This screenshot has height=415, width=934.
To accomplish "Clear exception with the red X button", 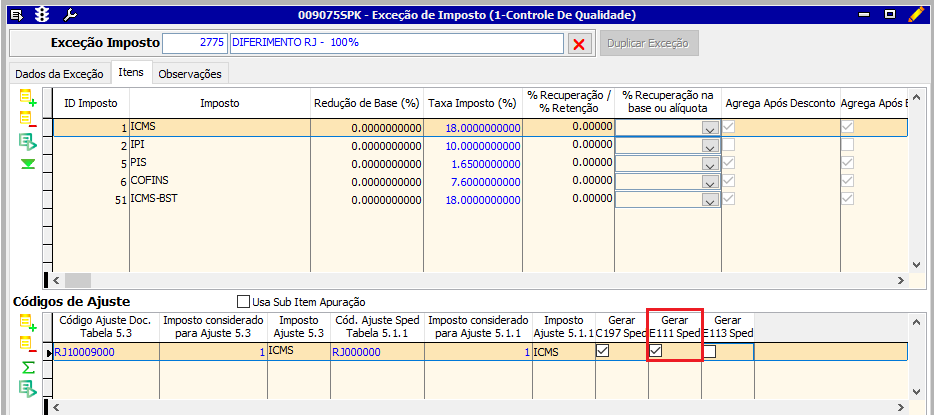I will click(578, 44).
